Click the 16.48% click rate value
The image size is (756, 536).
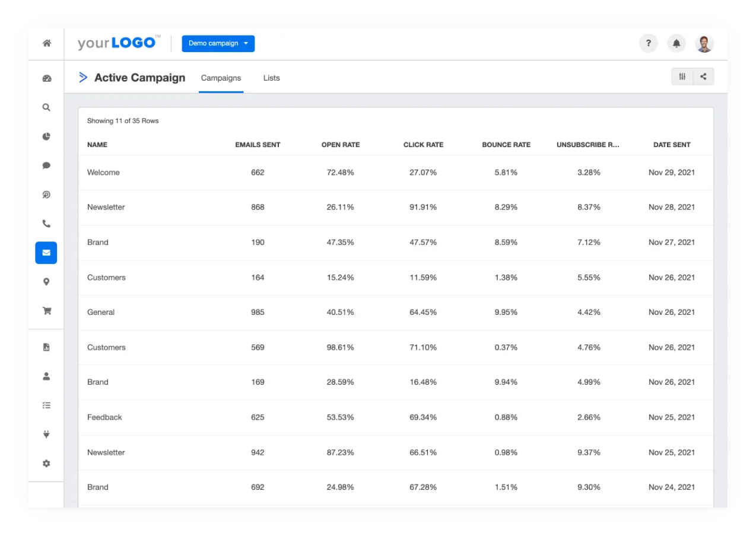(x=423, y=382)
